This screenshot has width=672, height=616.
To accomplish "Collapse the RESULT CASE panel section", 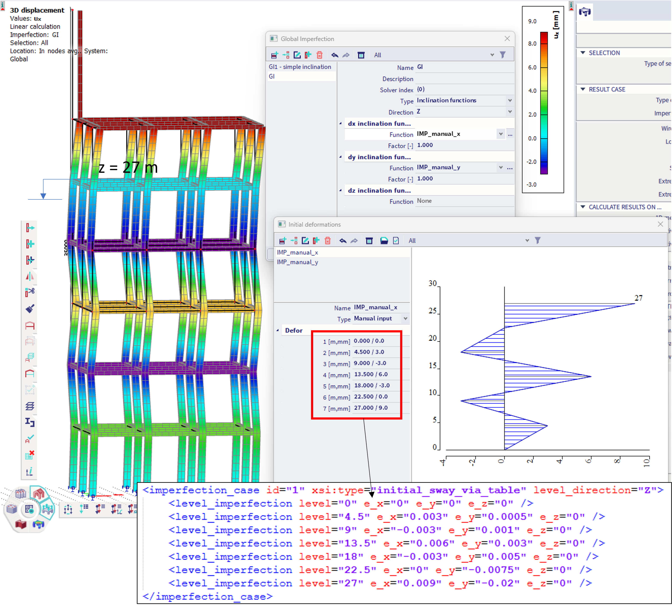I will (583, 89).
